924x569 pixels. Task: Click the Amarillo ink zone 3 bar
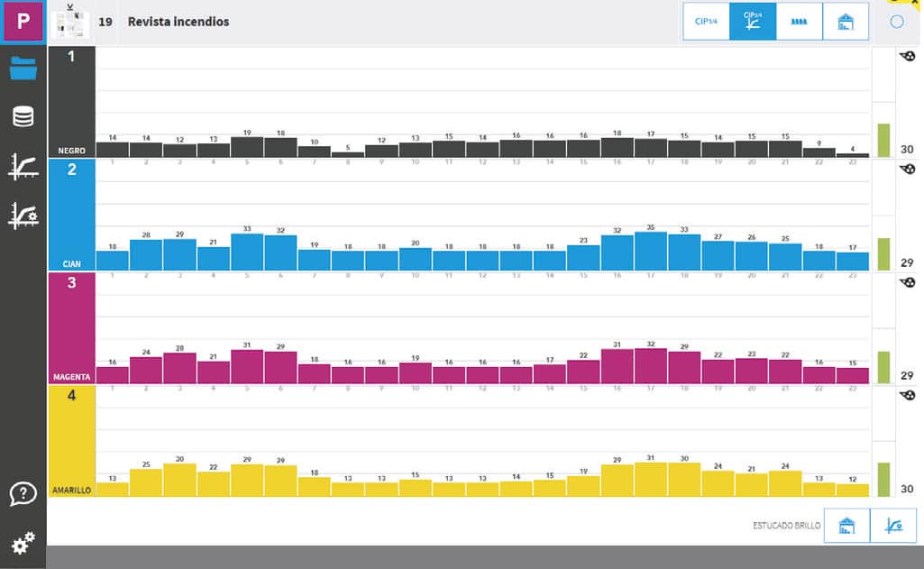[179, 480]
